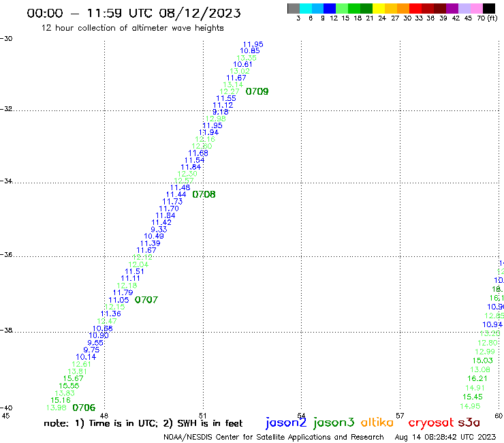Click the time marker '0707'
Image resolution: width=504 pixels, height=443 pixels.
(146, 300)
